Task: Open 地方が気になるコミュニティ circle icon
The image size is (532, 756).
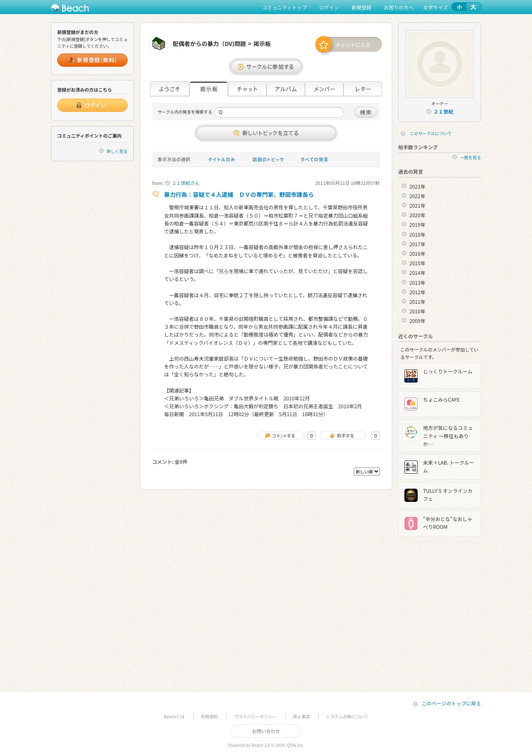Action: tap(411, 432)
